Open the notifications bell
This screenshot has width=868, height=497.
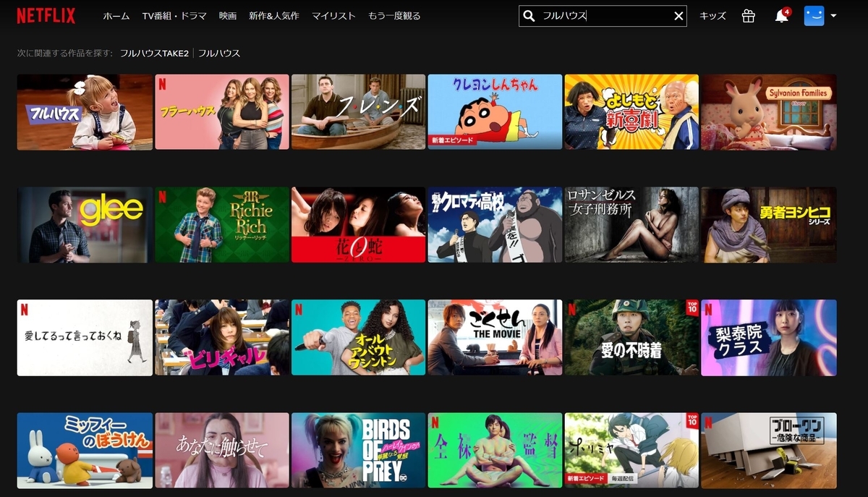[781, 16]
